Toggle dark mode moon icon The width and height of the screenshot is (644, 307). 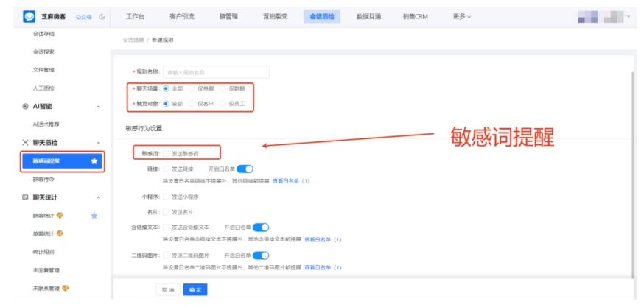tap(102, 17)
